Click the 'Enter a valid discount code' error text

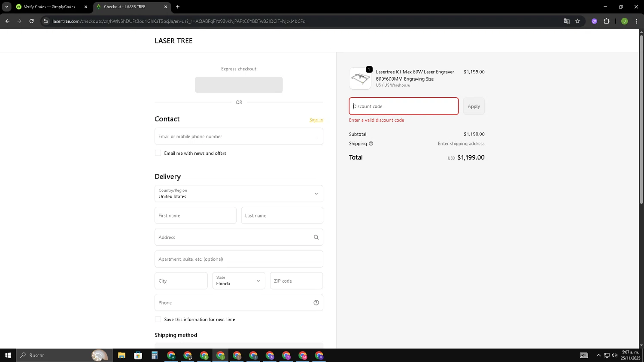pyautogui.click(x=377, y=120)
